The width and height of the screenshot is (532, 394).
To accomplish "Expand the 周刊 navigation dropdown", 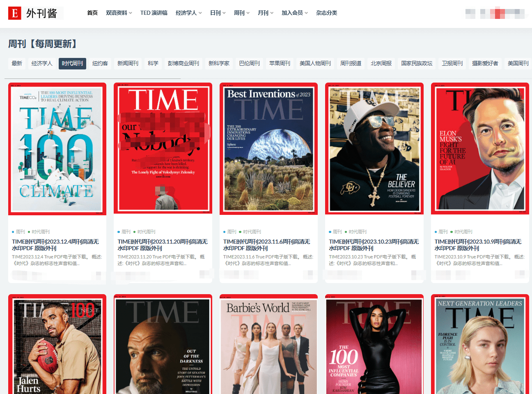I will [242, 13].
